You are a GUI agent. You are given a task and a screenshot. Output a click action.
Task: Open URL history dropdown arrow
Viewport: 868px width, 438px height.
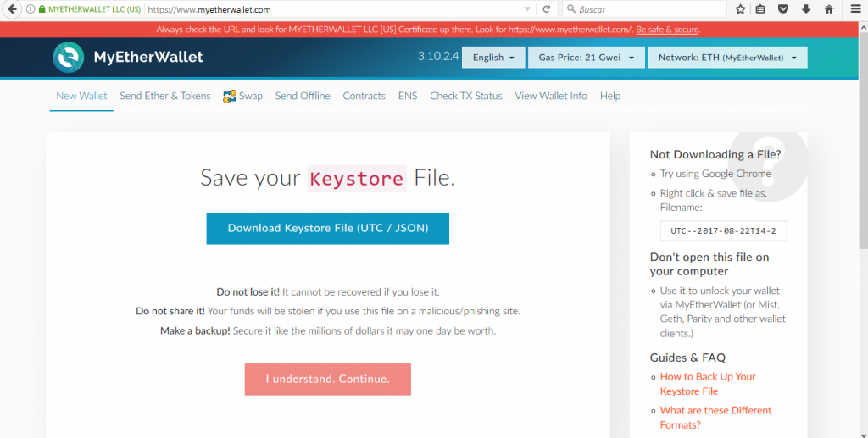pyautogui.click(x=527, y=9)
